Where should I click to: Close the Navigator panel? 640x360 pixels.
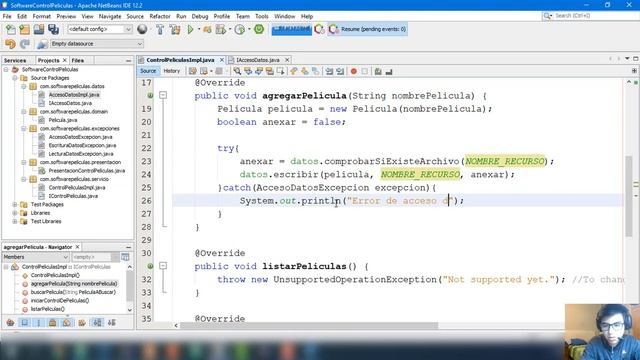(78, 247)
